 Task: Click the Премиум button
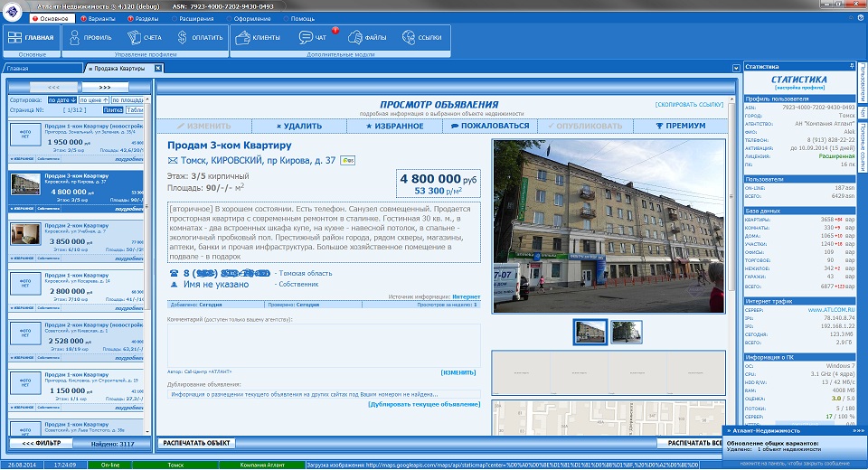[x=680, y=127]
